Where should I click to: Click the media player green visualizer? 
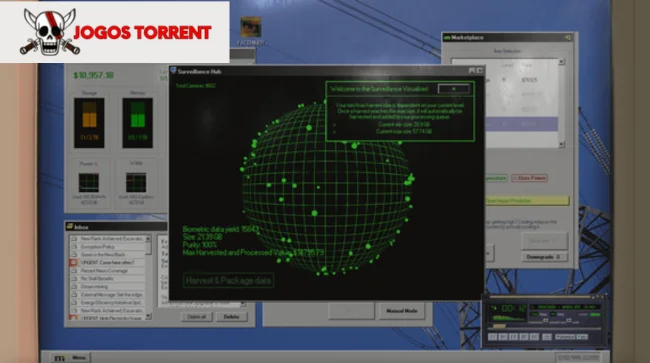[x=509, y=318]
